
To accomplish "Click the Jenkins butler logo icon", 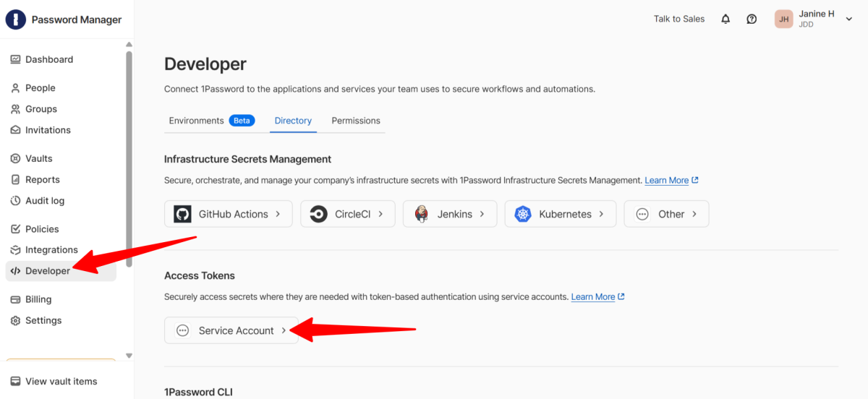I will pos(421,214).
